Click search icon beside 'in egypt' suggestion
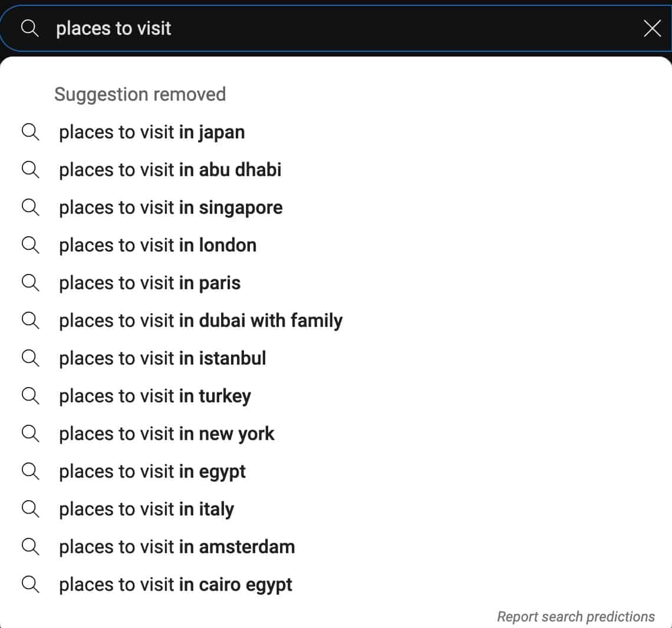The image size is (672, 628). click(x=31, y=471)
